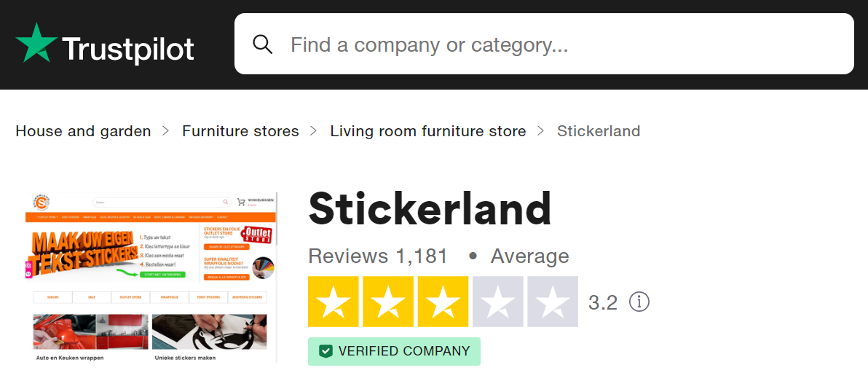The height and width of the screenshot is (381, 868).
Task: Select the second yellow rating star
Action: click(388, 302)
